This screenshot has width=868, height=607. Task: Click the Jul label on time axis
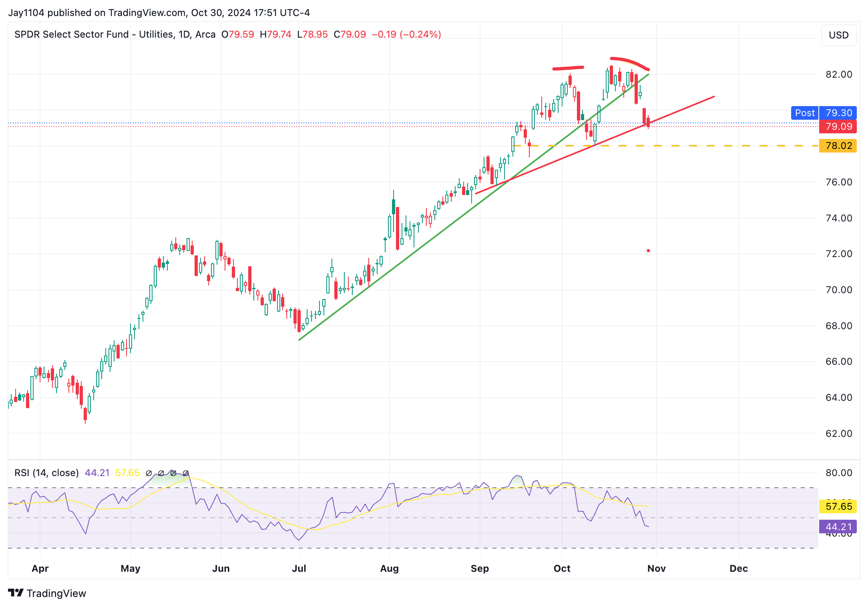tap(299, 569)
